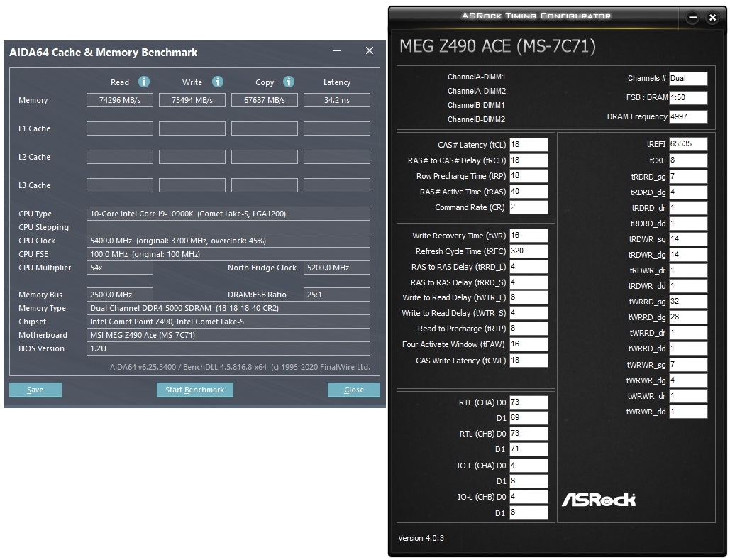The height and width of the screenshot is (560, 730).
Task: Click the Copy info icon in AIDA64
Action: point(289,82)
